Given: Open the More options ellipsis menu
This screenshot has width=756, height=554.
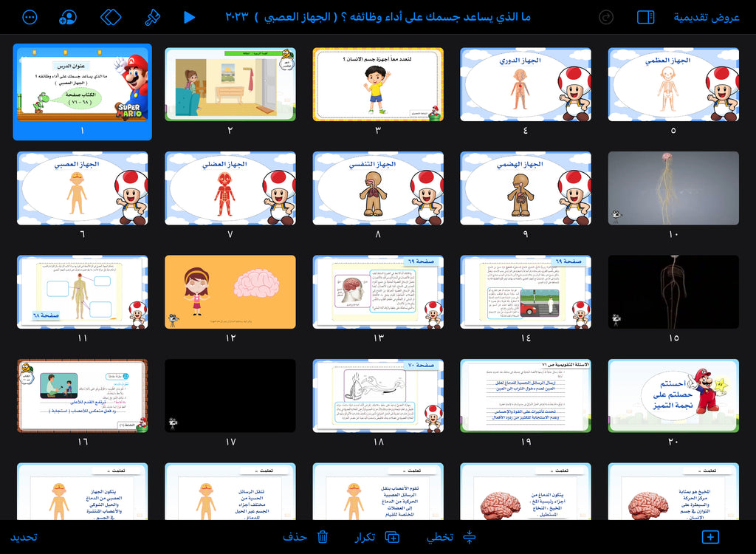Looking at the screenshot, I should tap(30, 18).
